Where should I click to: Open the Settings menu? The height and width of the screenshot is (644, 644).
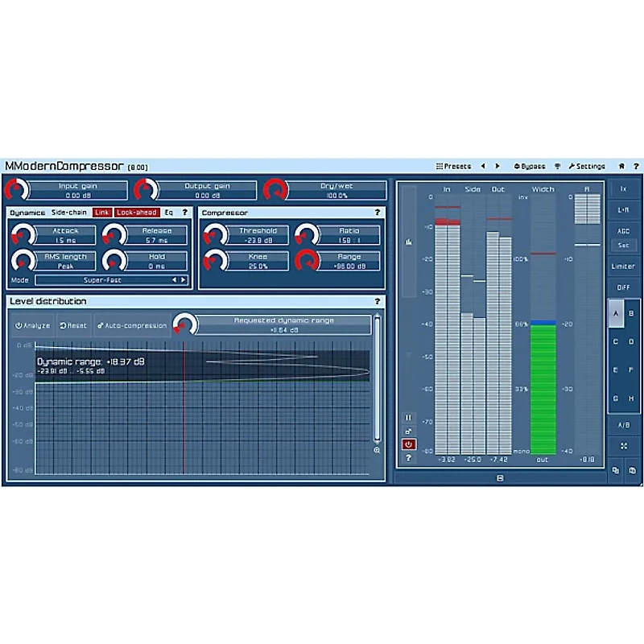(x=587, y=166)
